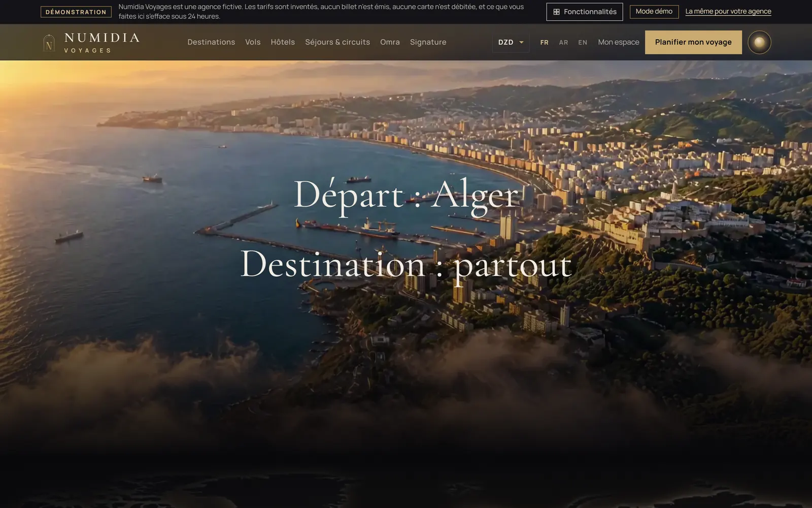Open the DZD currency dropdown
Image resolution: width=812 pixels, height=508 pixels.
click(x=511, y=42)
